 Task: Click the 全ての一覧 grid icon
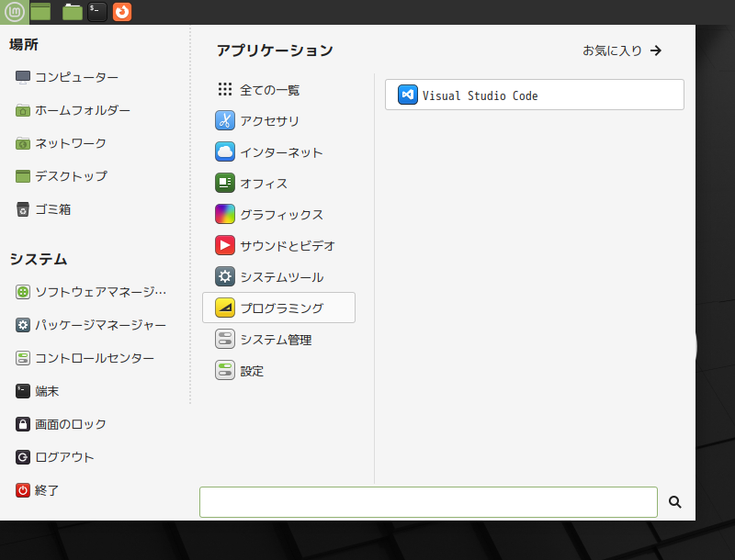[x=225, y=89]
